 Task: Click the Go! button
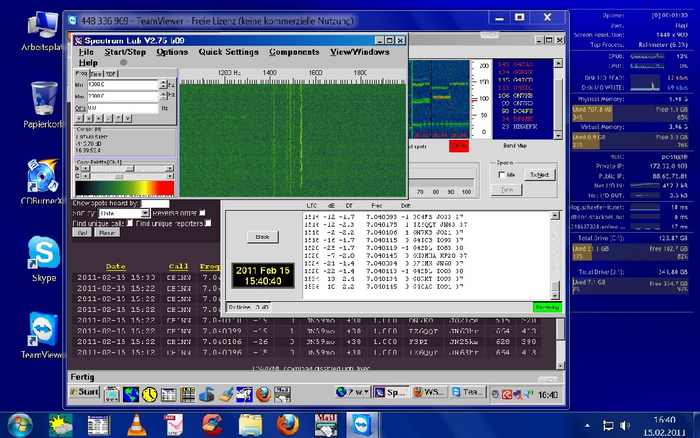(82, 233)
